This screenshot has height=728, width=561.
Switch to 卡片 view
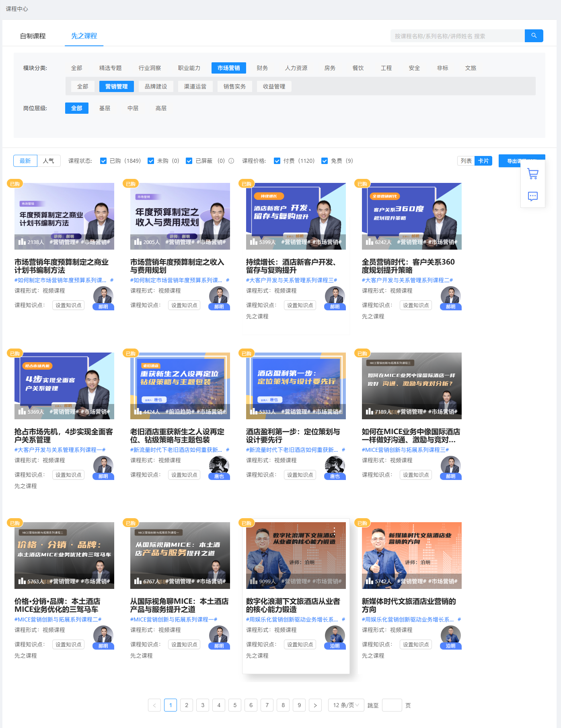(x=483, y=161)
